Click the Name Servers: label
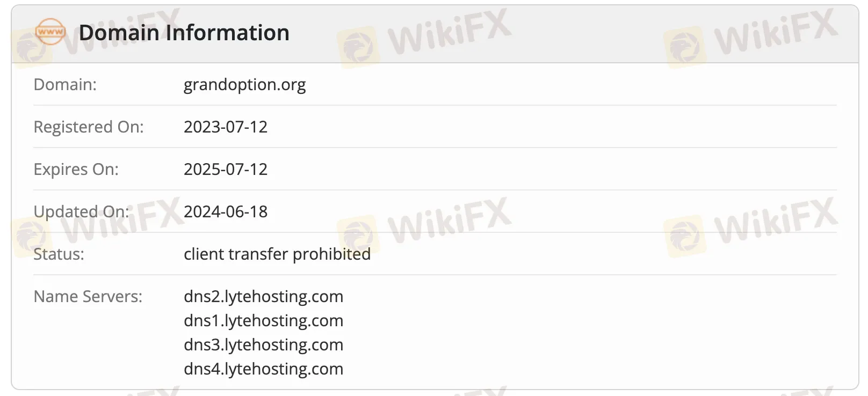This screenshot has width=868, height=396. click(x=88, y=296)
